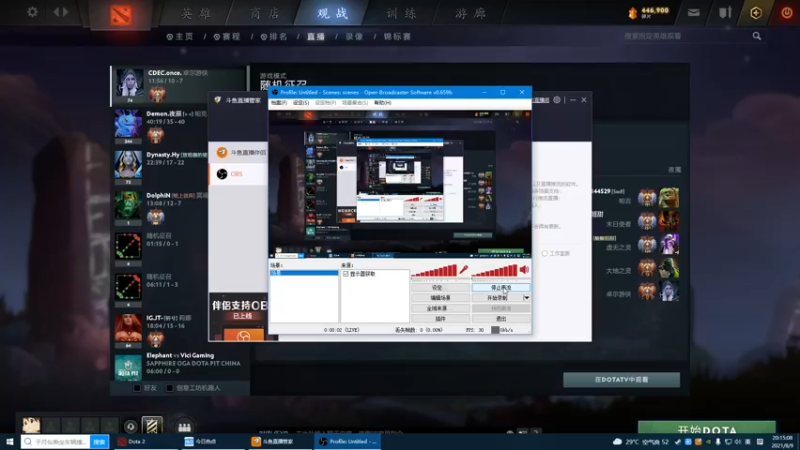Focus the Windows taskbar search box
Screen dimensions: 800x450
pos(56,442)
